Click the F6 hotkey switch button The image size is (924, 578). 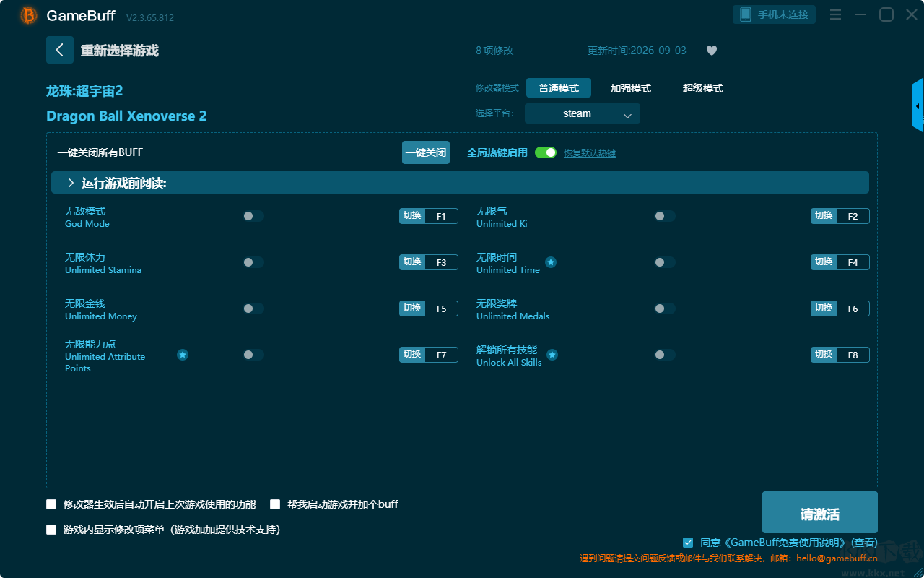click(840, 309)
